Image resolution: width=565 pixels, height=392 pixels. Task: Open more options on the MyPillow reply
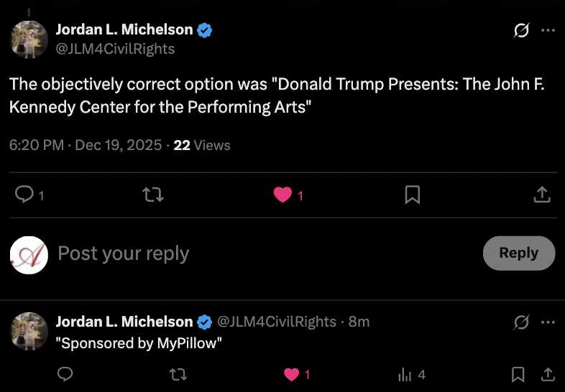click(x=548, y=322)
